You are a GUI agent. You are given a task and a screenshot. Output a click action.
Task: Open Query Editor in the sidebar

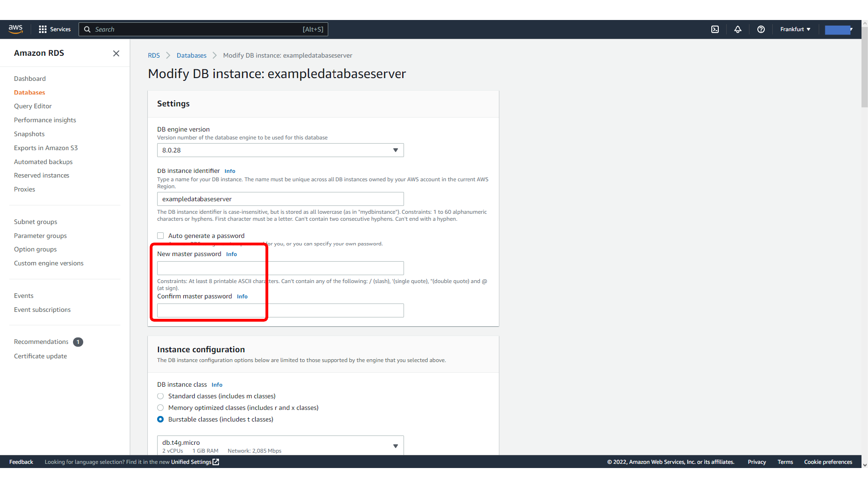pyautogui.click(x=33, y=106)
